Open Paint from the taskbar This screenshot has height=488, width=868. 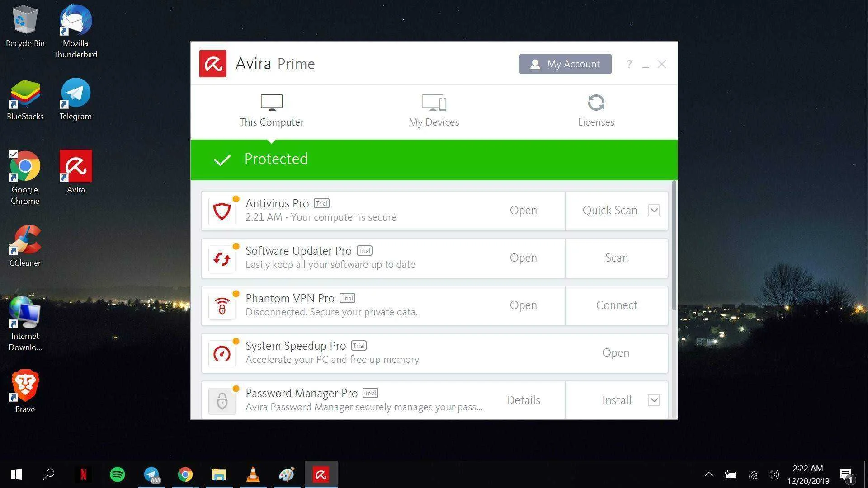[x=287, y=474]
